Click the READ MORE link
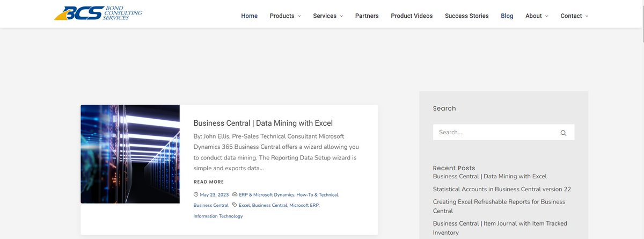Screen dimensions: 644x239 coord(209,182)
